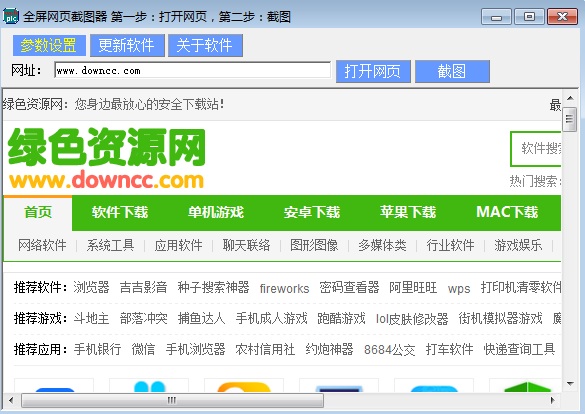The height and width of the screenshot is (414, 585).
Task: Click the 绿色资源网 site logo
Action: coord(107,158)
